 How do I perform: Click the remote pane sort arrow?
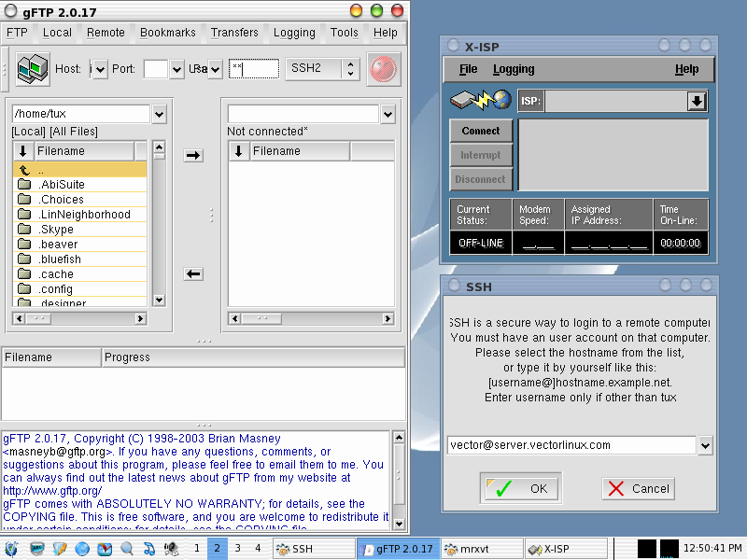point(239,151)
